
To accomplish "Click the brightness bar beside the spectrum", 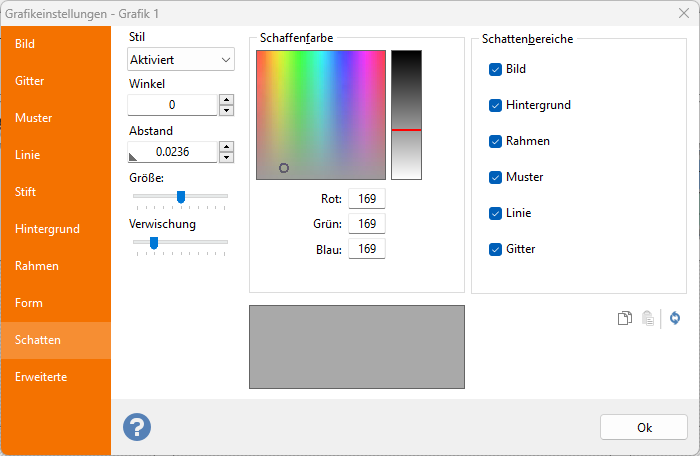I will tap(406, 114).
